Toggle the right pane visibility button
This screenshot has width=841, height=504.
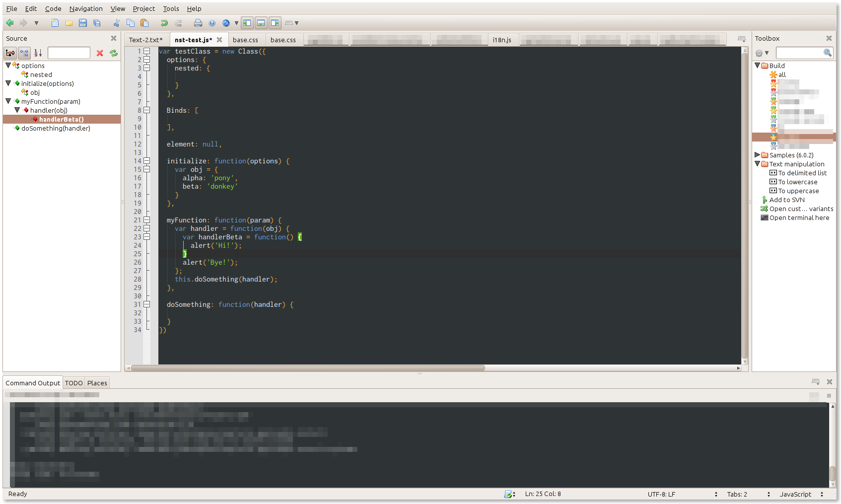point(275,23)
